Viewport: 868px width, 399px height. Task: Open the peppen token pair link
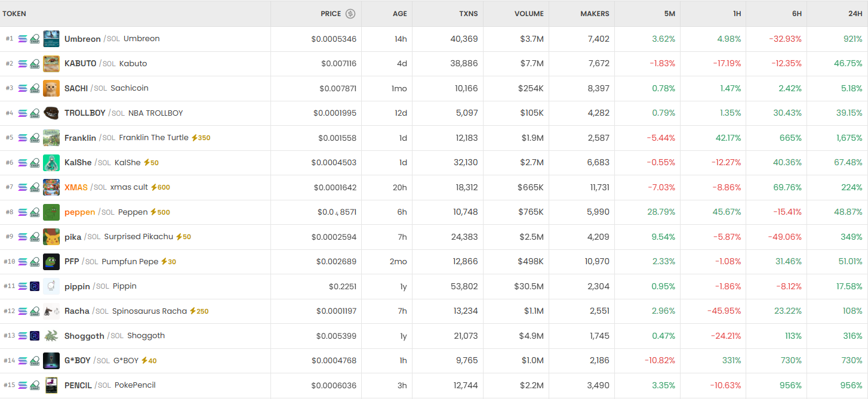(79, 212)
